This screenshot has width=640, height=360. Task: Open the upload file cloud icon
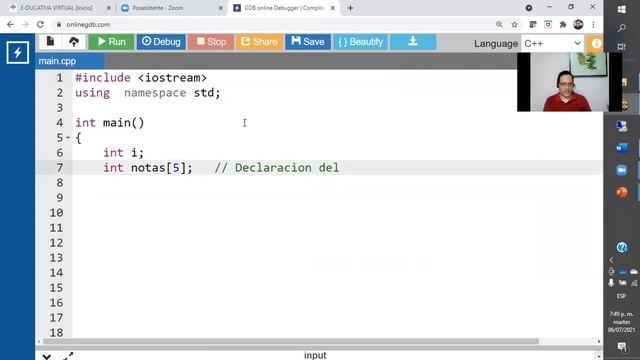(74, 41)
